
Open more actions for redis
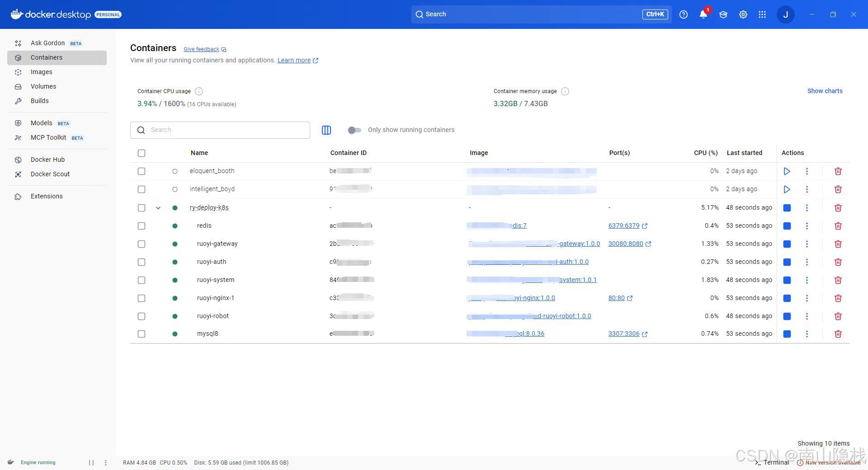807,226
